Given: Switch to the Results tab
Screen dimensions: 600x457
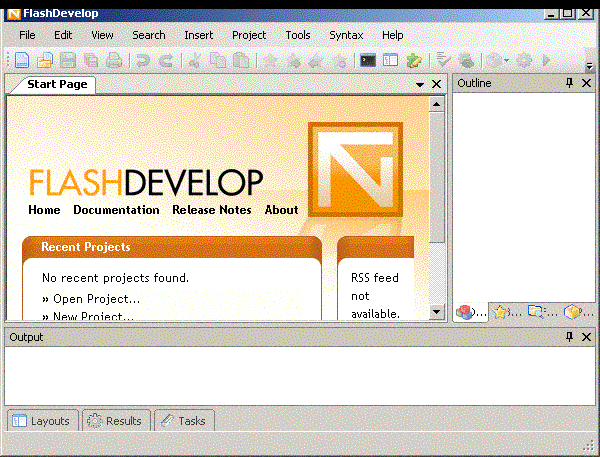Looking at the screenshot, I should pos(116,421).
